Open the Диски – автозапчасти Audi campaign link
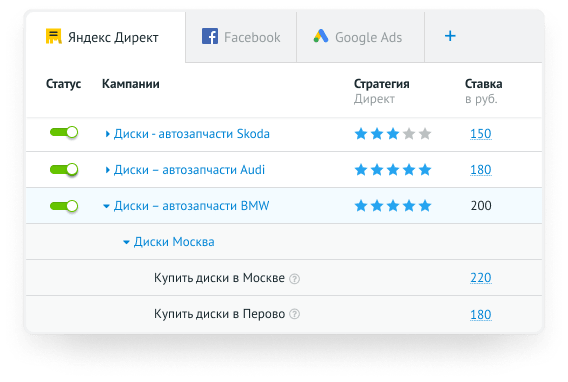 pos(189,169)
